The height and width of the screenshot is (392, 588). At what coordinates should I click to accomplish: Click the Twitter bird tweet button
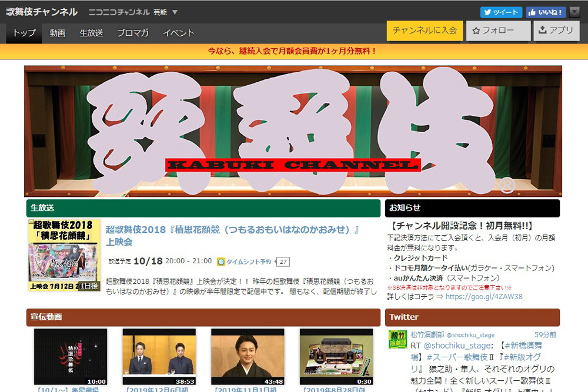501,12
